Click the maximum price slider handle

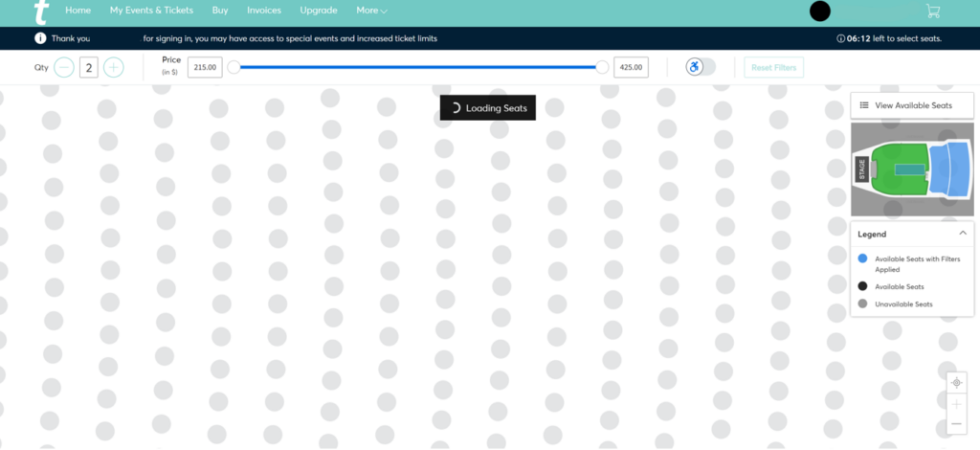(x=602, y=67)
